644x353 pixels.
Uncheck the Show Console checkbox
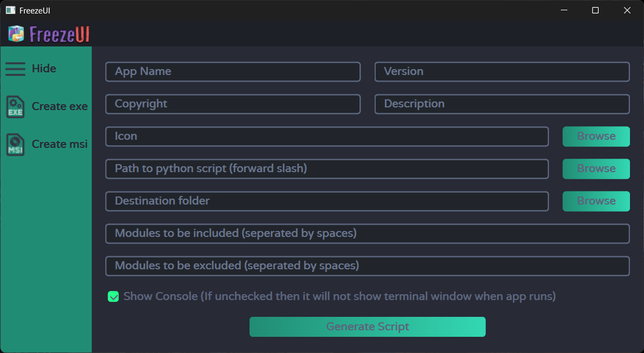point(113,296)
